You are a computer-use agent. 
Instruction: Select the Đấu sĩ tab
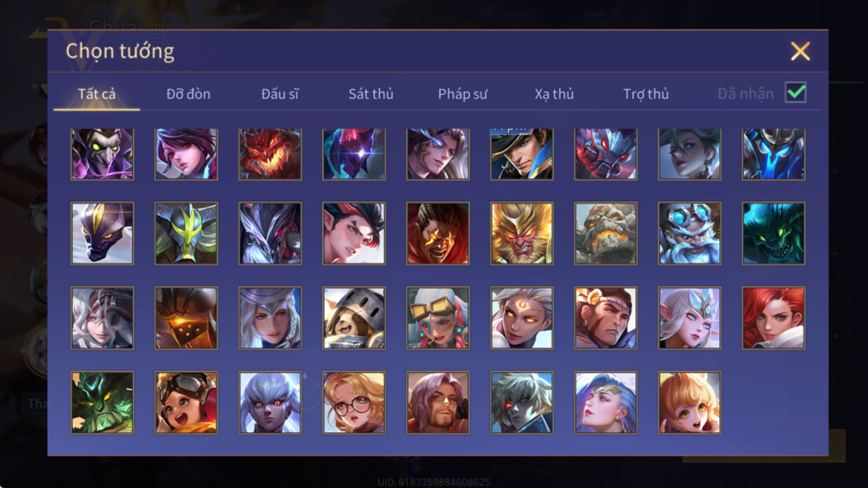[x=279, y=94]
